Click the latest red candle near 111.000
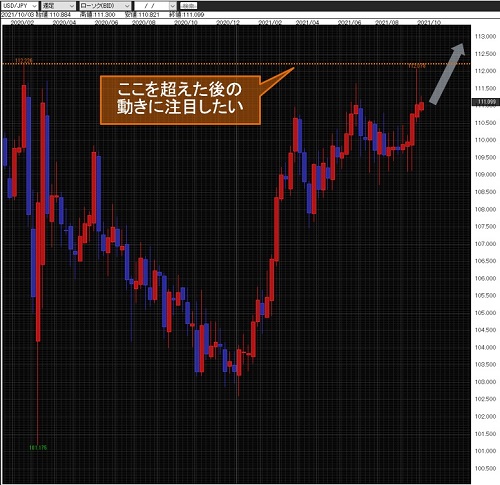 422,106
